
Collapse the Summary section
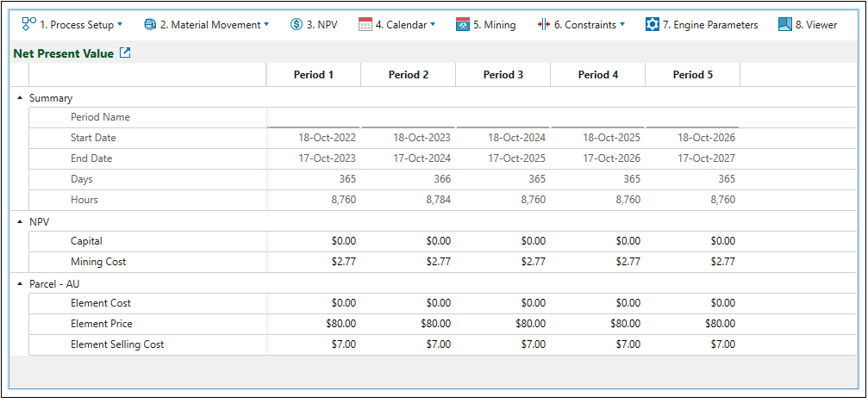[20, 98]
